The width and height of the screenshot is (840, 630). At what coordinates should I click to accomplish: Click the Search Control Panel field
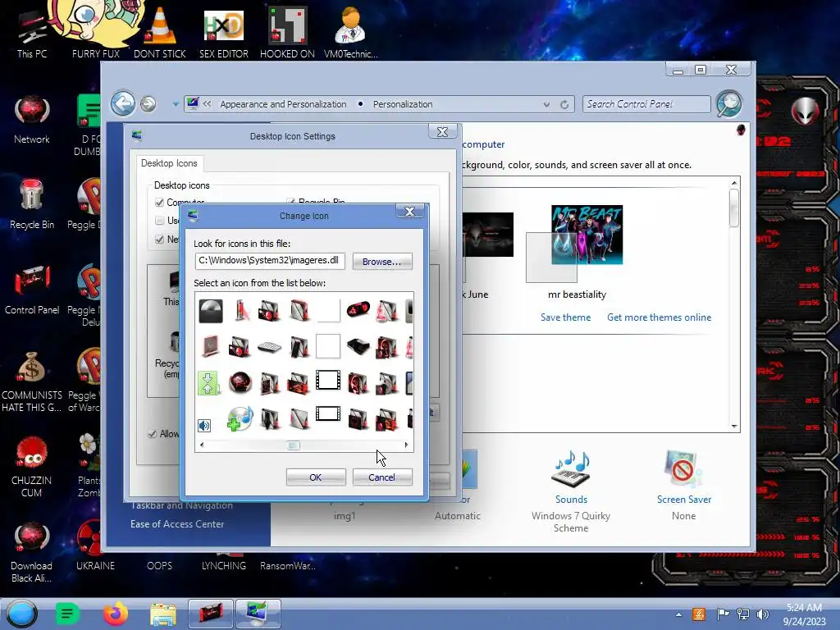(x=646, y=104)
